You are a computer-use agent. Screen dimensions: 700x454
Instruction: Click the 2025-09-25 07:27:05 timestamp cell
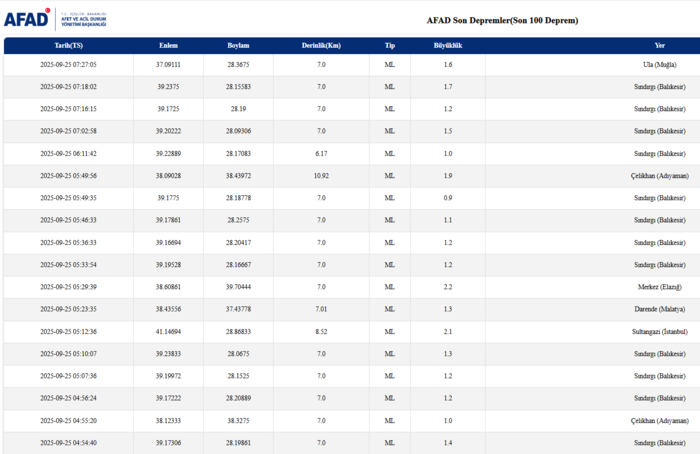point(69,65)
